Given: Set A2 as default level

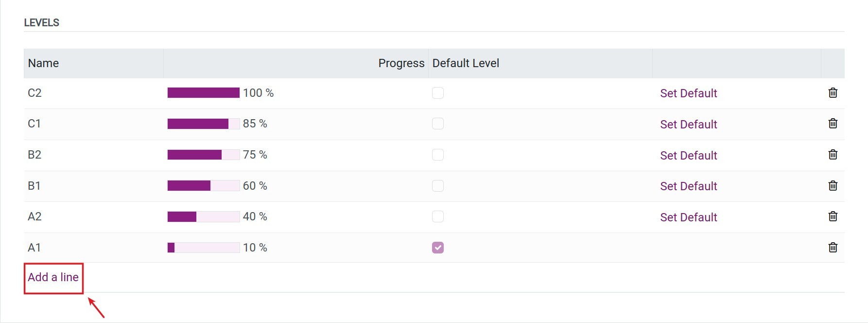Looking at the screenshot, I should click(x=688, y=217).
